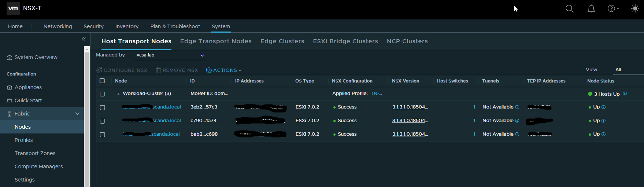Tick checkbox for host c790...1a74
Image resolution: width=644 pixels, height=187 pixels.
point(102,121)
